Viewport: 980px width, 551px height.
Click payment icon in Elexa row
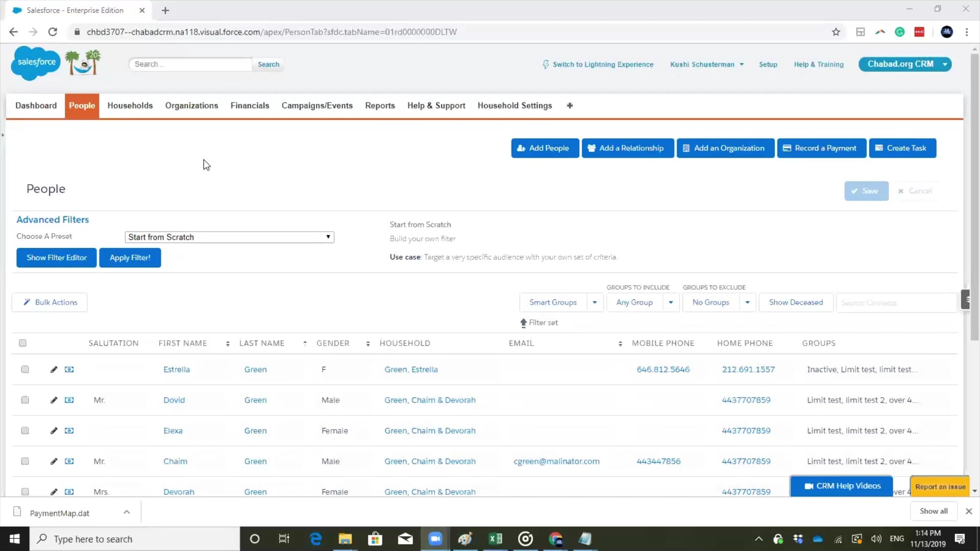tap(69, 431)
